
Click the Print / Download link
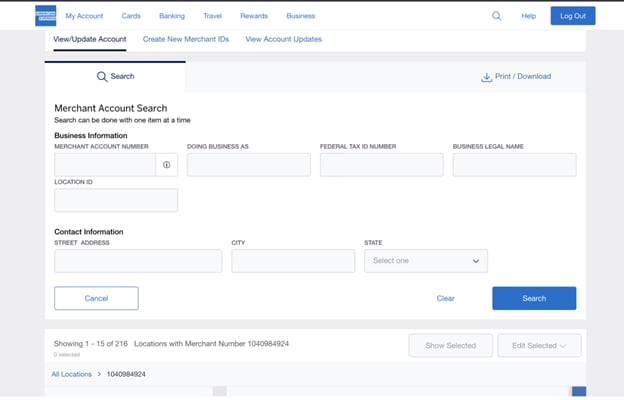(x=523, y=76)
